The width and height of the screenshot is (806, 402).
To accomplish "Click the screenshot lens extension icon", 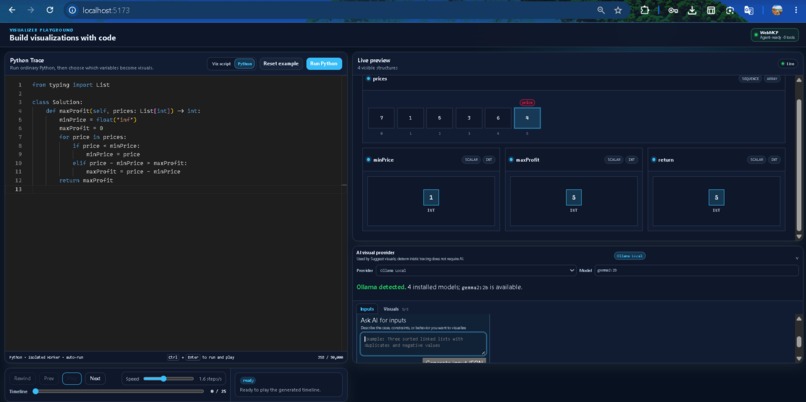I will coord(730,10).
